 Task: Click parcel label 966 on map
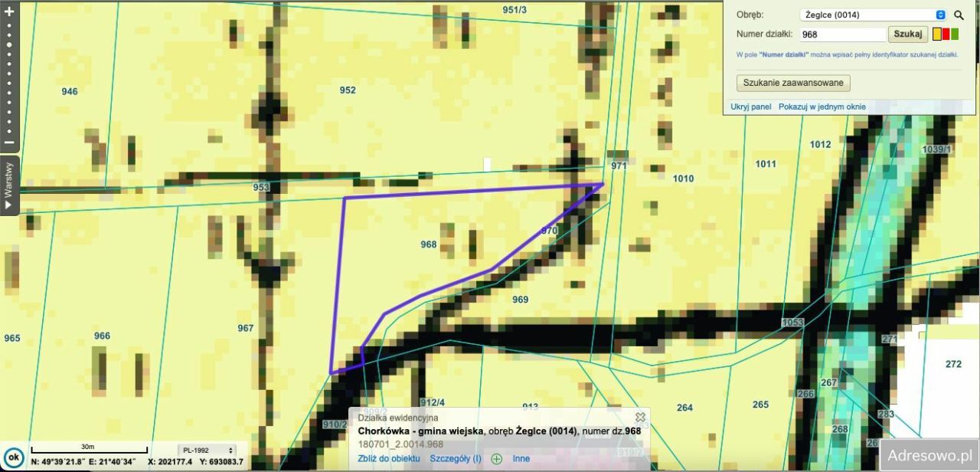pos(102,336)
